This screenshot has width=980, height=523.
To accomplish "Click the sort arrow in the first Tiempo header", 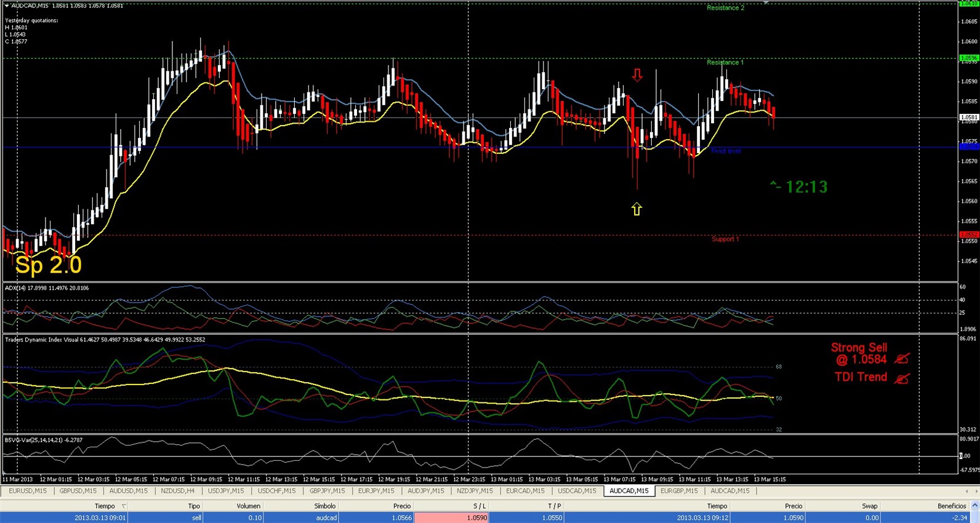I will 124,506.
